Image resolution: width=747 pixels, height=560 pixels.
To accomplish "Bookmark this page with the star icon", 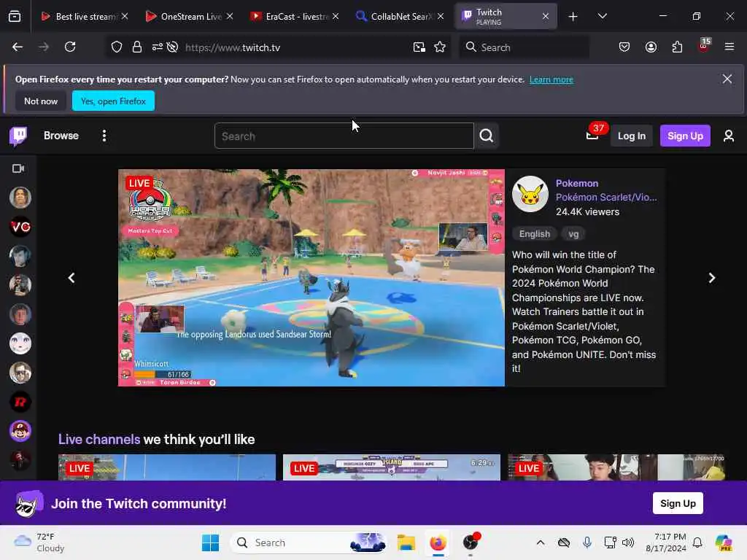I will pos(440,47).
